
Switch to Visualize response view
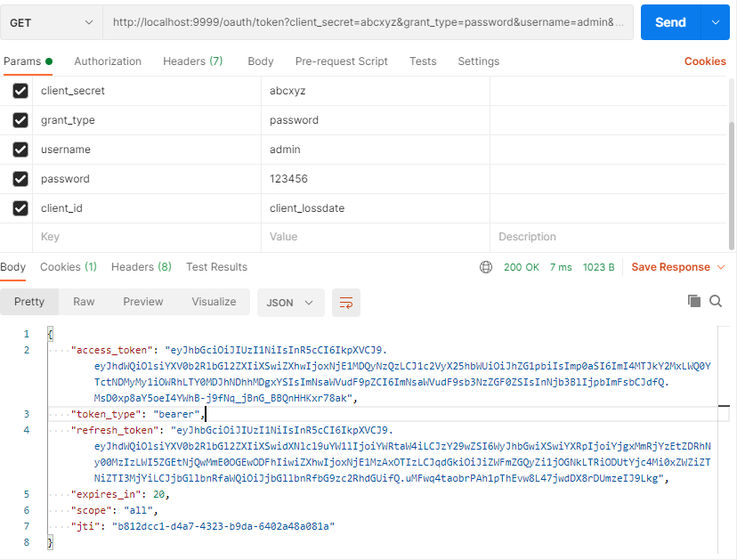[214, 302]
